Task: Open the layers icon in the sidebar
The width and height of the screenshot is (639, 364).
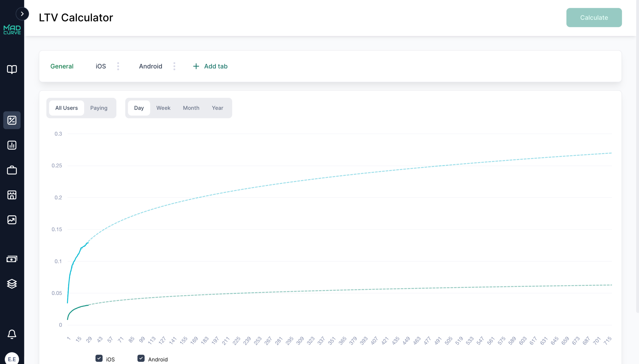Action: [x=12, y=284]
